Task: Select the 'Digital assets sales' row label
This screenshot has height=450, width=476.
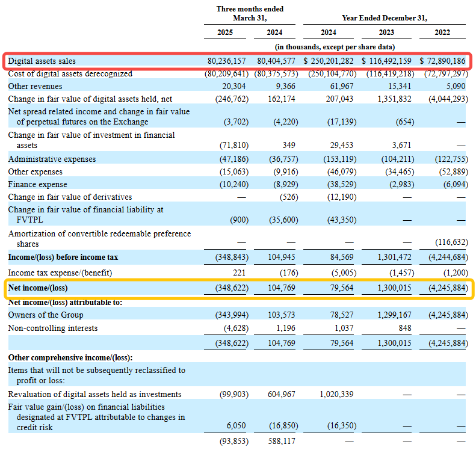Action: [42, 61]
